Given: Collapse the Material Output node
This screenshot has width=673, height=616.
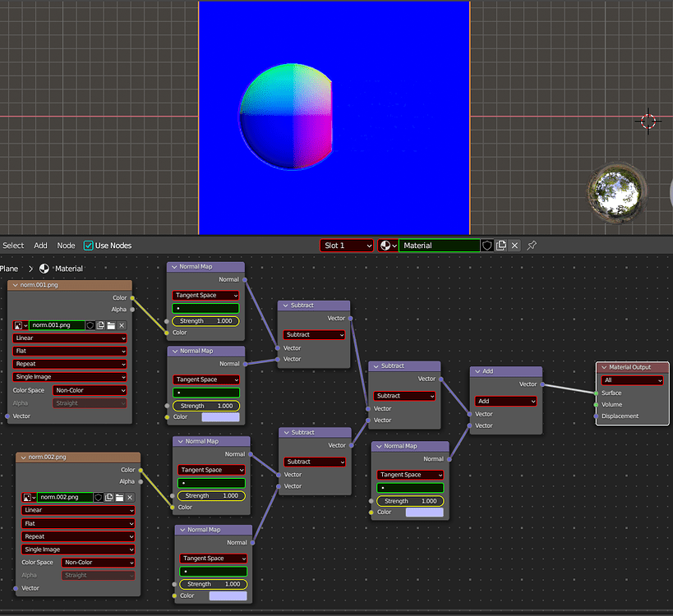Looking at the screenshot, I should tap(604, 367).
